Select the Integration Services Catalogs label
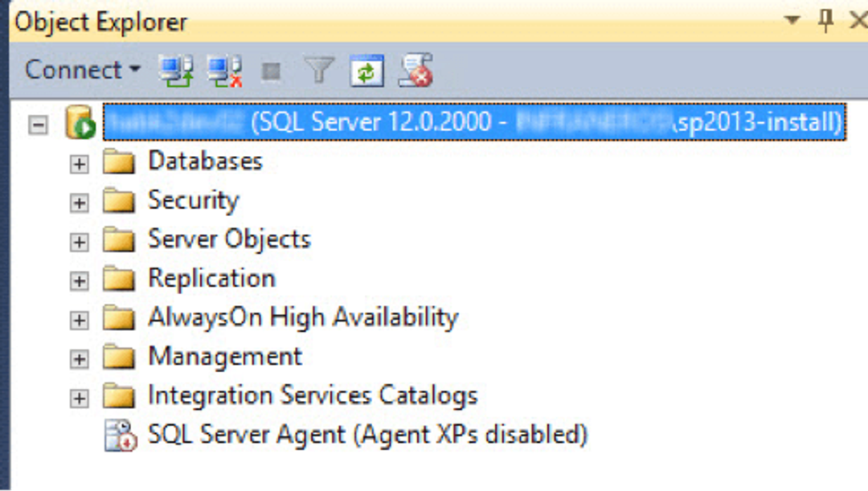This screenshot has height=491, width=868. pyautogui.click(x=313, y=396)
